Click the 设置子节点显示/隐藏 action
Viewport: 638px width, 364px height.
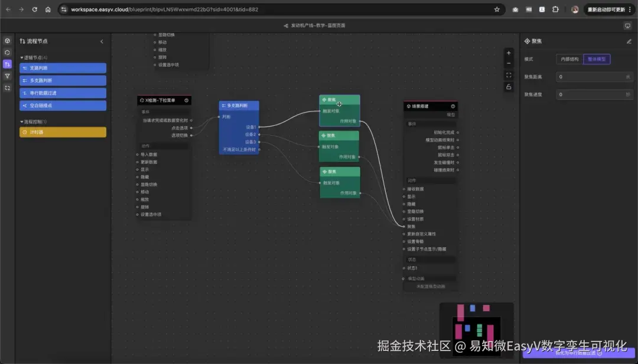(427, 250)
